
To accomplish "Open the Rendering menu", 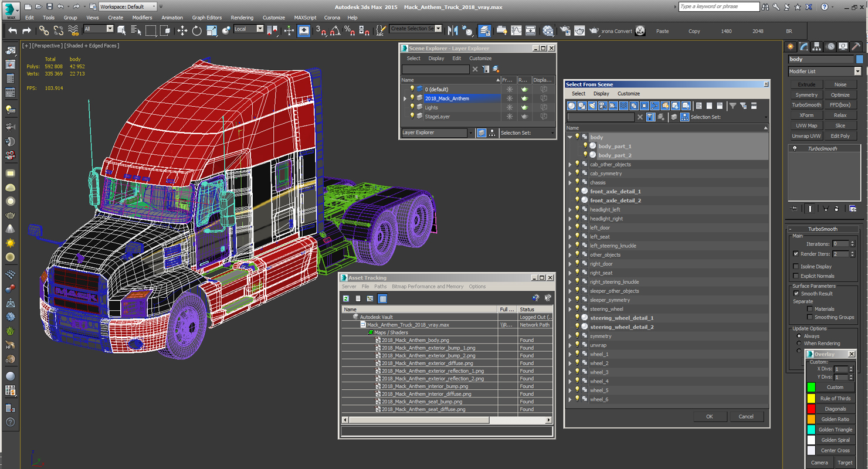I will (242, 18).
